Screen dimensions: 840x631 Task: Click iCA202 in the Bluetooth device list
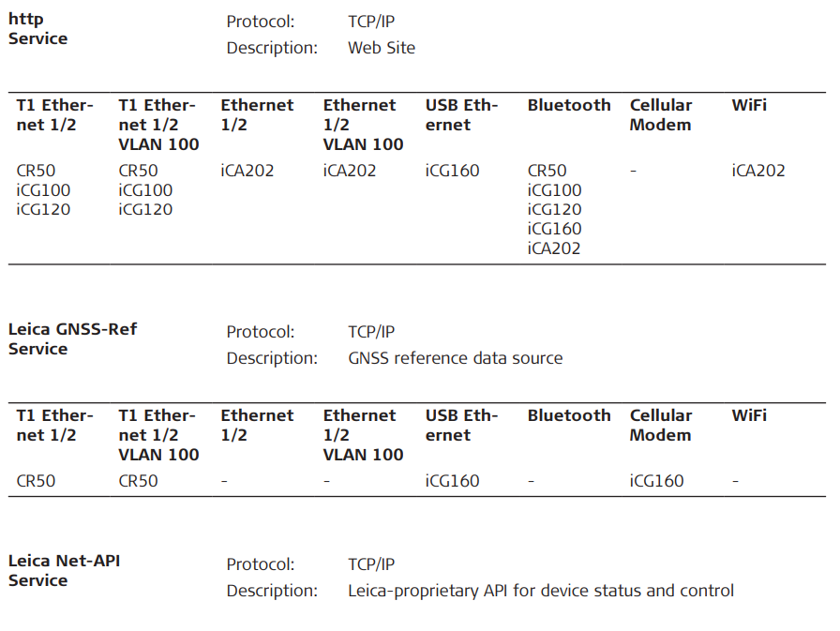(553, 248)
